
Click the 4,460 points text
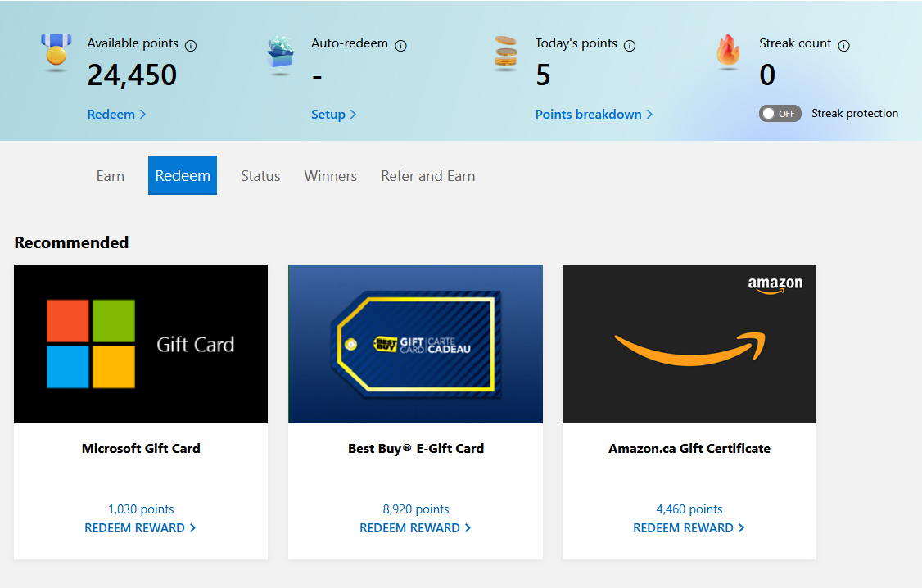click(689, 509)
